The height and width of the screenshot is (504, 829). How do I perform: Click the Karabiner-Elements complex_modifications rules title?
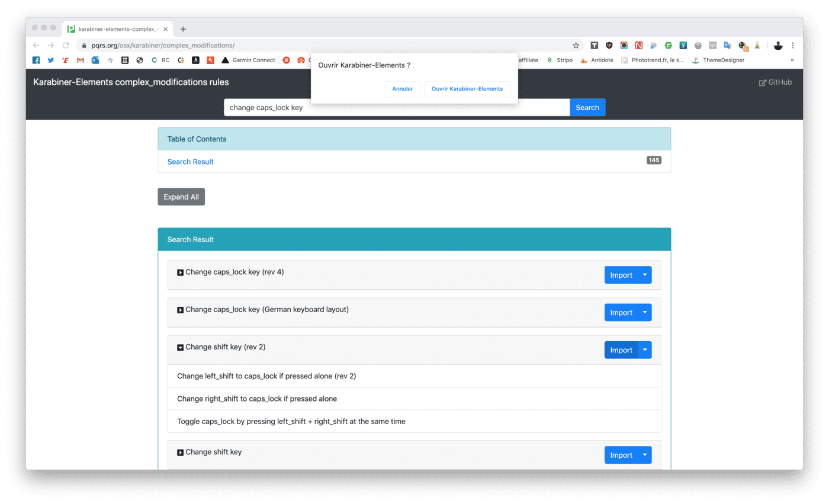pos(131,82)
